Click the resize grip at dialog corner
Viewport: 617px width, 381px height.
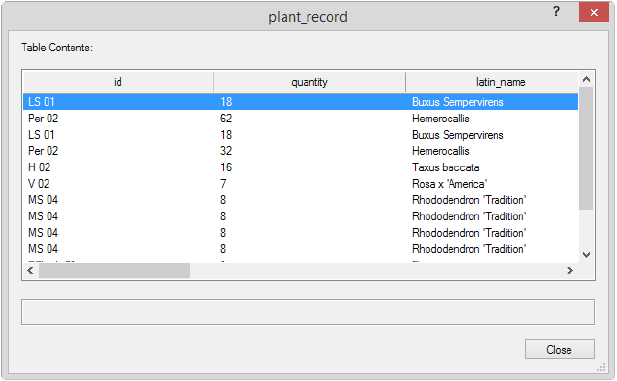pyautogui.click(x=601, y=368)
